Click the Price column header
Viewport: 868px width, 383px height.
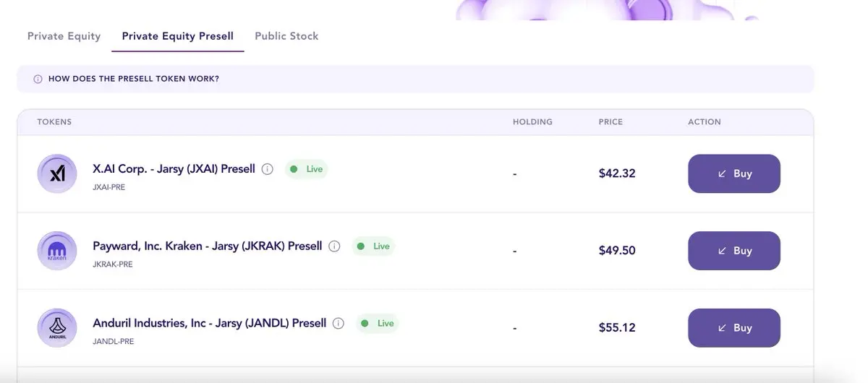(x=610, y=122)
